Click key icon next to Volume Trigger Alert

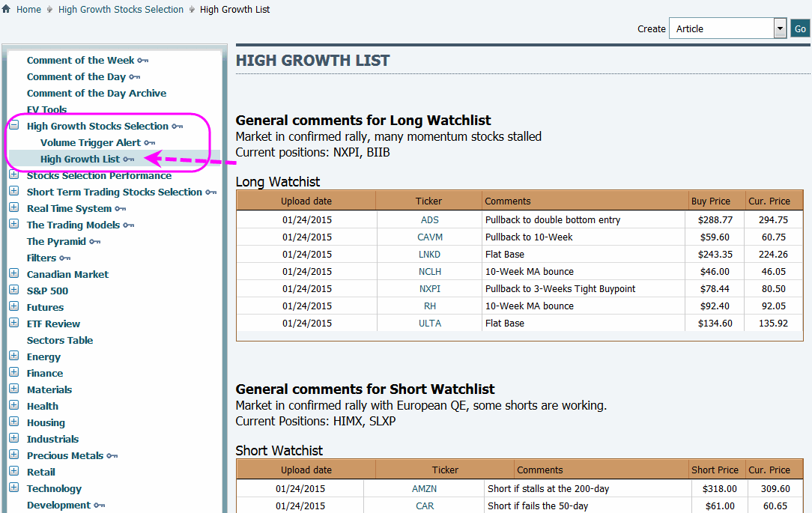pos(150,143)
